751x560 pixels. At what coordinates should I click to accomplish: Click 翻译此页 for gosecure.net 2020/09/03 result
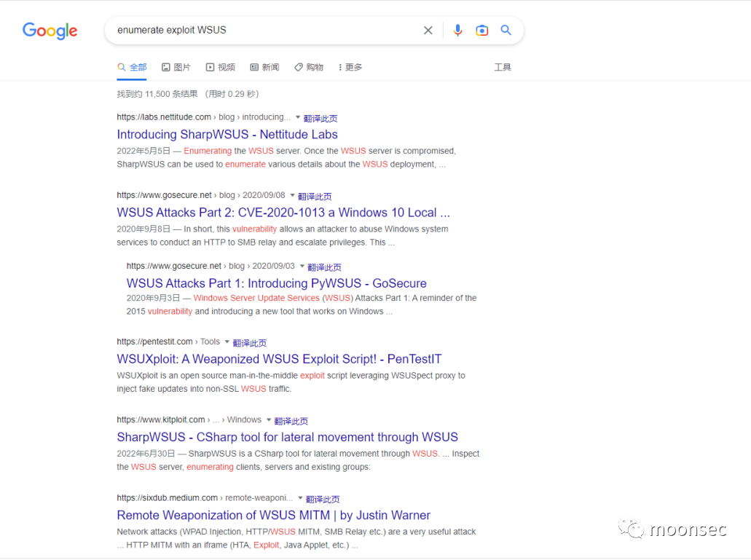coord(324,267)
